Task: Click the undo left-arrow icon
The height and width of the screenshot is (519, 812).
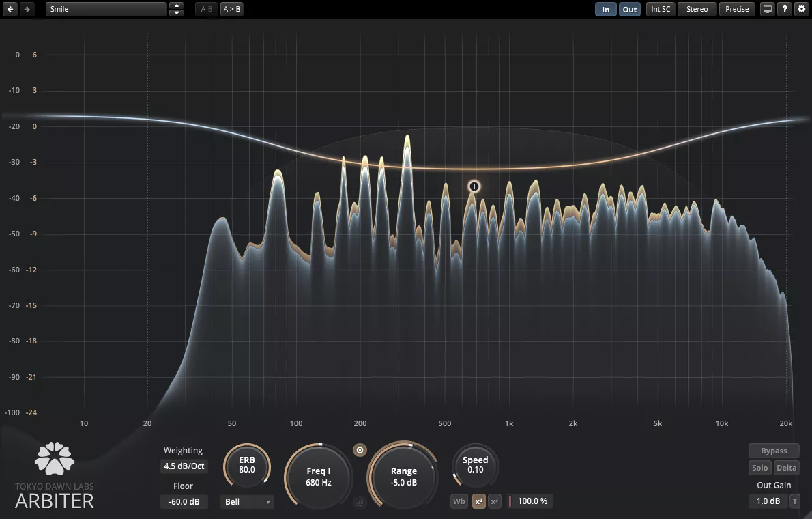Action: pyautogui.click(x=11, y=9)
